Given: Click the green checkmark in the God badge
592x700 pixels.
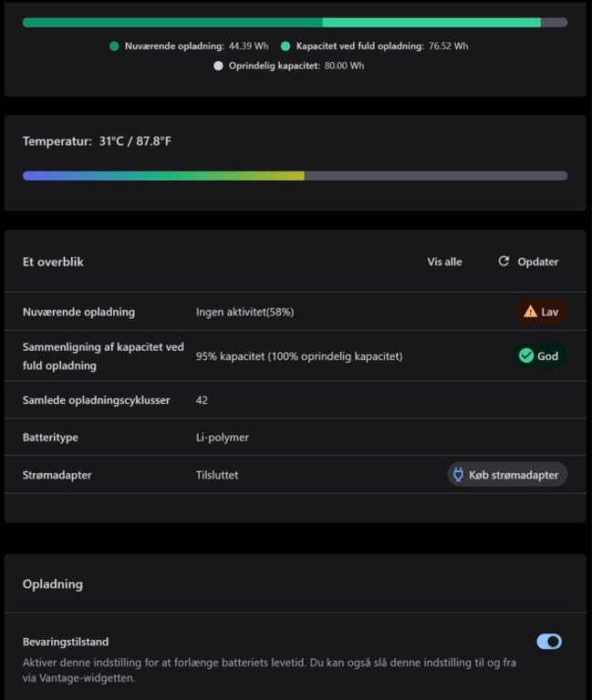Looking at the screenshot, I should pyautogui.click(x=526, y=355).
